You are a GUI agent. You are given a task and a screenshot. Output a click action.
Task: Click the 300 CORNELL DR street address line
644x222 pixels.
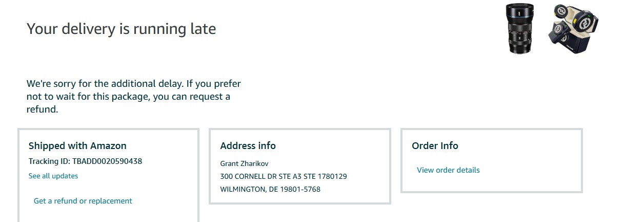pos(284,176)
